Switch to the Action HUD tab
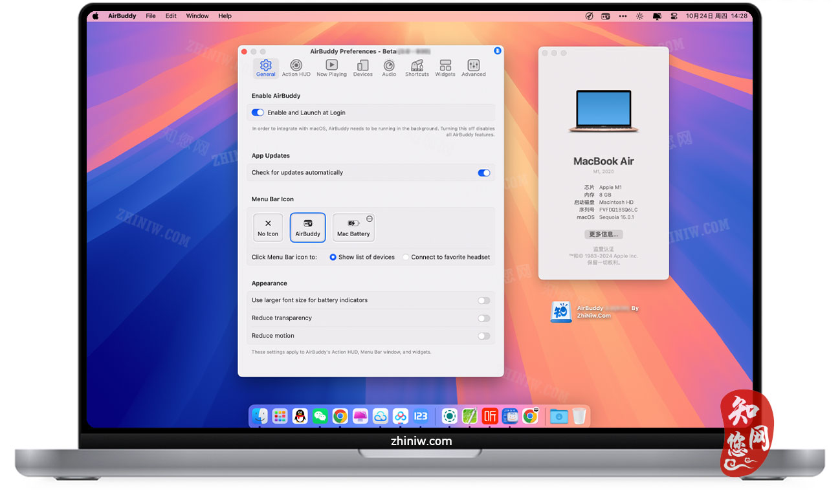The image size is (840, 504). tap(296, 68)
